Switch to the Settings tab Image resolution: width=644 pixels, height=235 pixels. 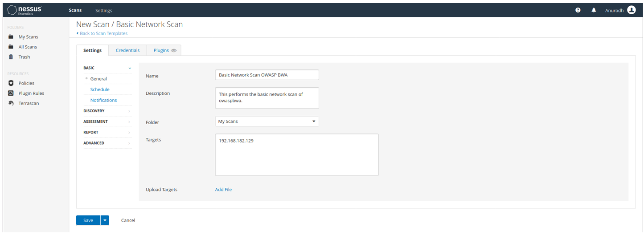pyautogui.click(x=92, y=50)
